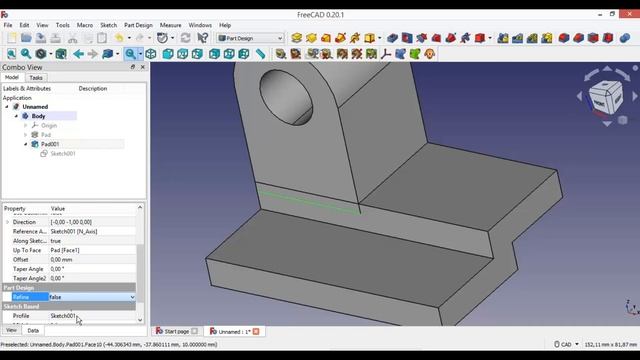This screenshot has height=360, width=640.
Task: Collapse the Pad001 tree node
Action: [x=26, y=144]
